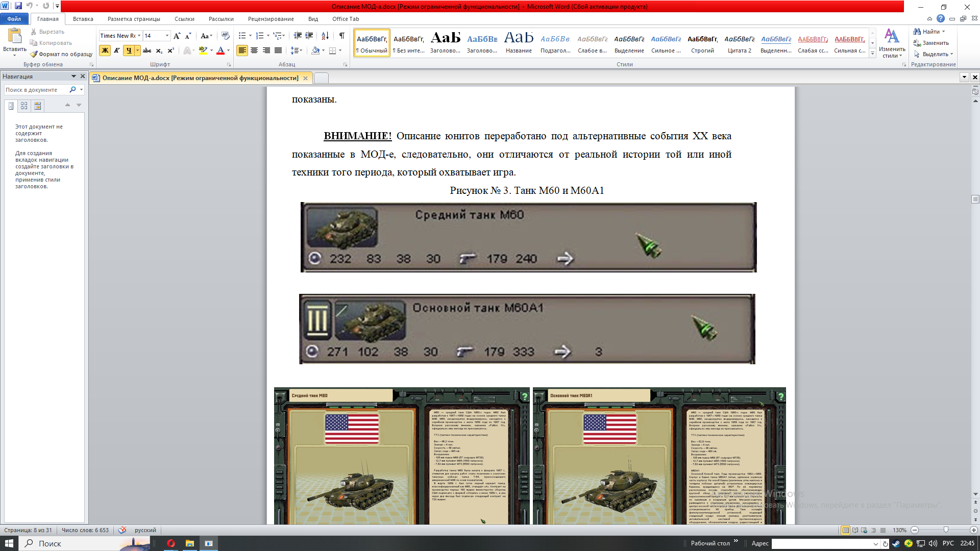Apply strikethrough formatting
980x551 pixels.
[x=147, y=51]
